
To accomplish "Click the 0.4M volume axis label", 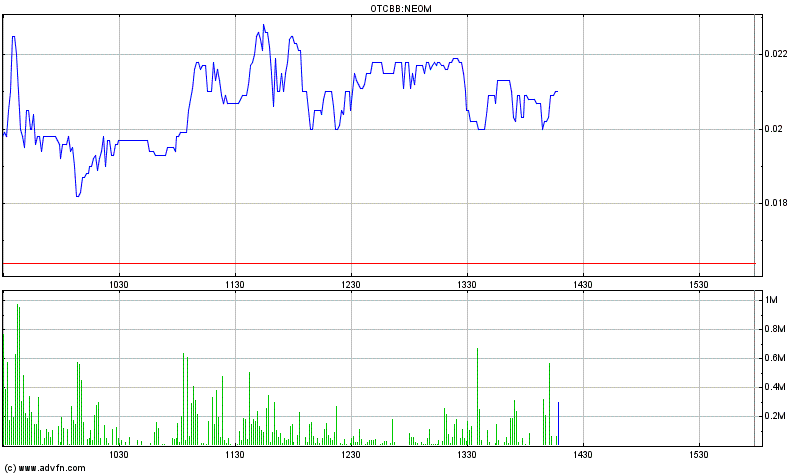I will (774, 387).
